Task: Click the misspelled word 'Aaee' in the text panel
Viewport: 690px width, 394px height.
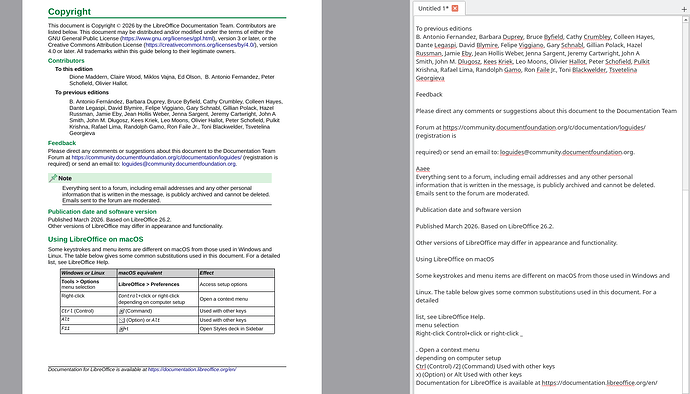Action: pos(423,169)
